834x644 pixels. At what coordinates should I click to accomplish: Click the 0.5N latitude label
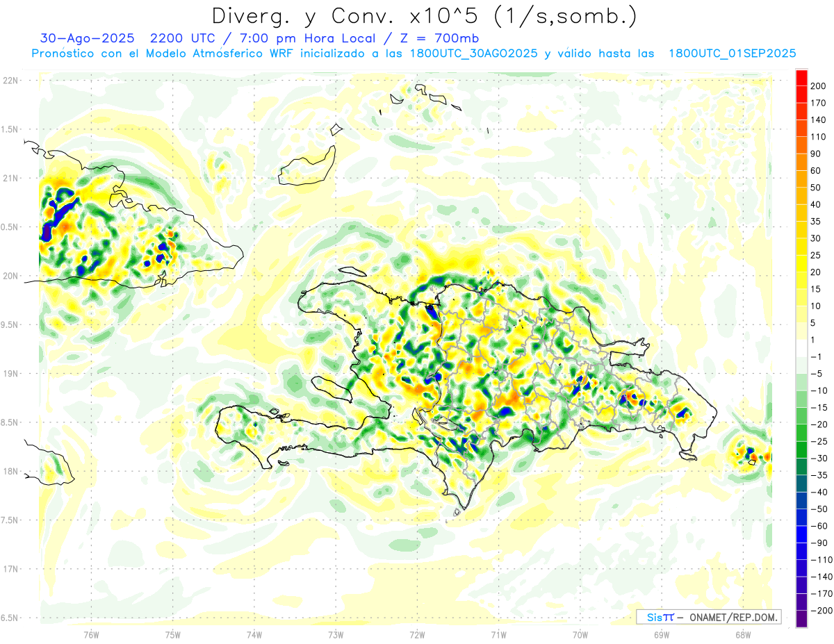coord(10,227)
